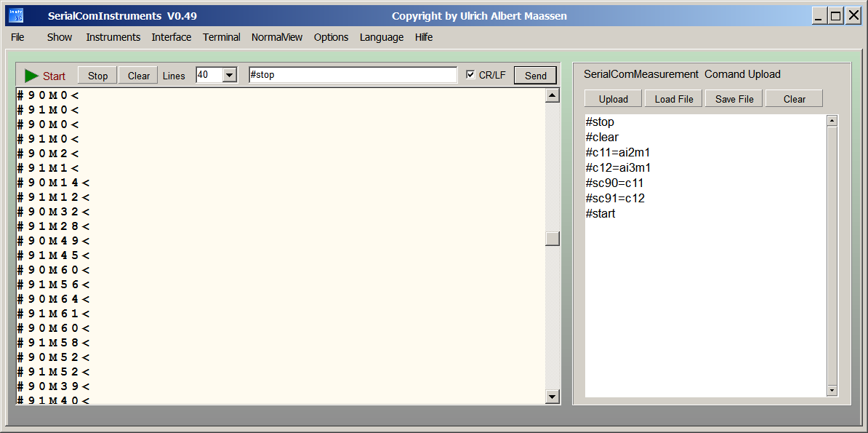
Task: Select the #sc91=c12 command line
Action: (x=615, y=198)
